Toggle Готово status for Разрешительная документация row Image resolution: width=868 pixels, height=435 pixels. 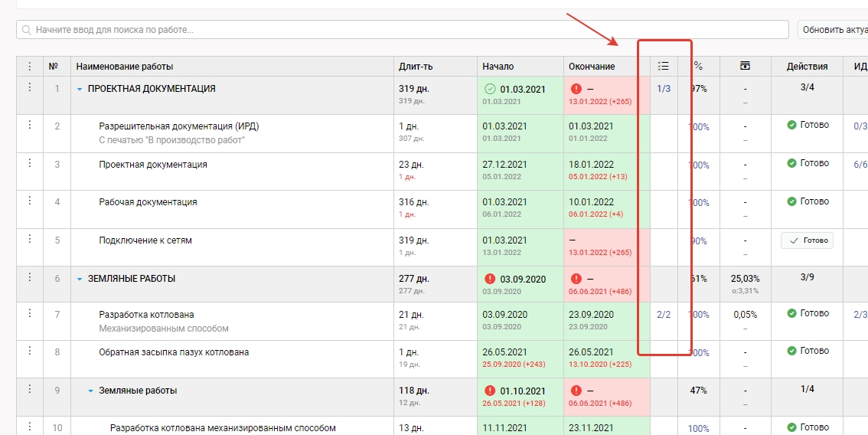[x=807, y=125]
